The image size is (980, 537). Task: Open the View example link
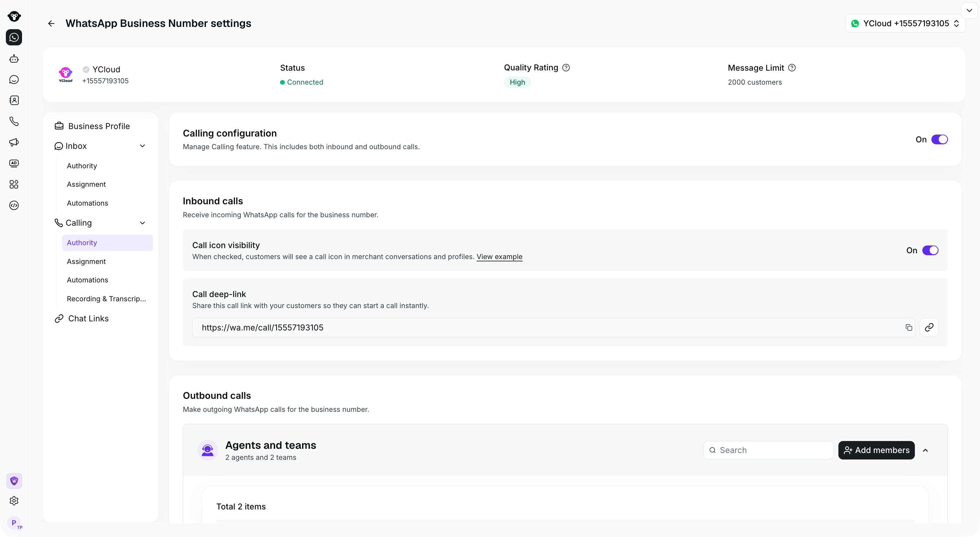pyautogui.click(x=499, y=257)
